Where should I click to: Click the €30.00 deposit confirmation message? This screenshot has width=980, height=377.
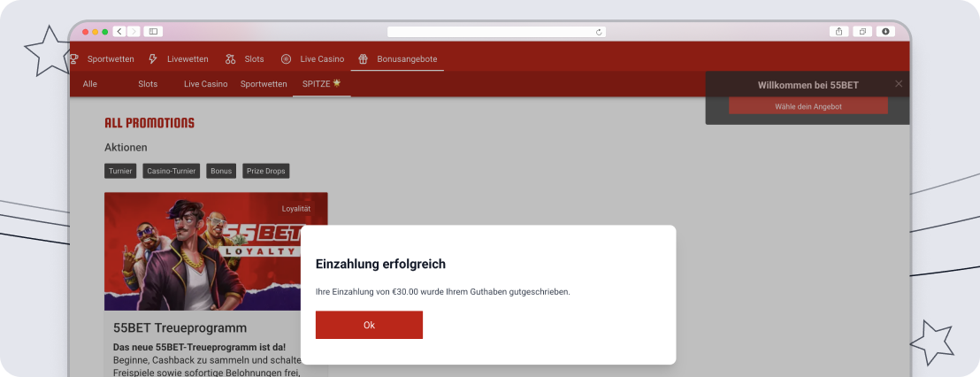click(x=443, y=292)
